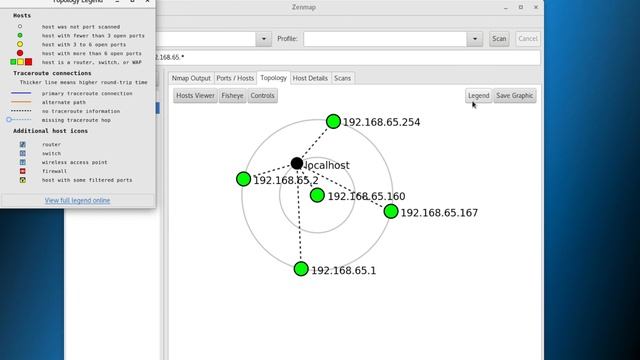Screen dimensions: 640x360
Task: Maximize the Zenmap window
Action: [x=521, y=7]
